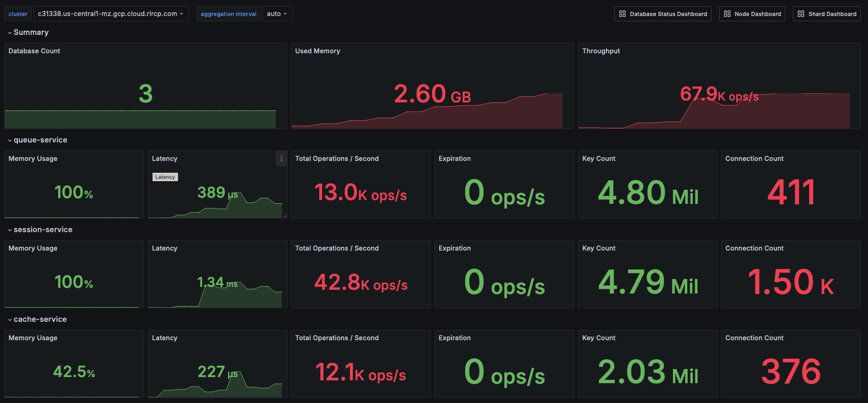
Task: Collapse the queue-service row
Action: pos(10,140)
